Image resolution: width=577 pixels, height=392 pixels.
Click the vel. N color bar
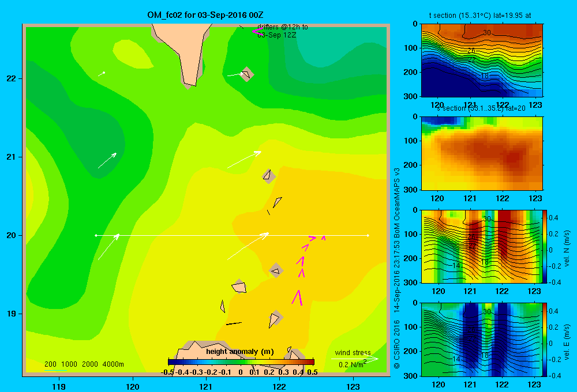click(545, 246)
